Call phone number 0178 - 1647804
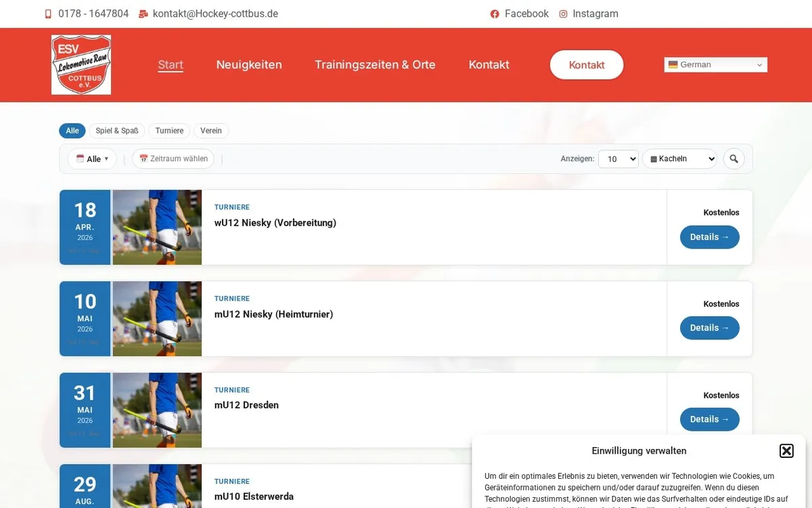 point(93,14)
